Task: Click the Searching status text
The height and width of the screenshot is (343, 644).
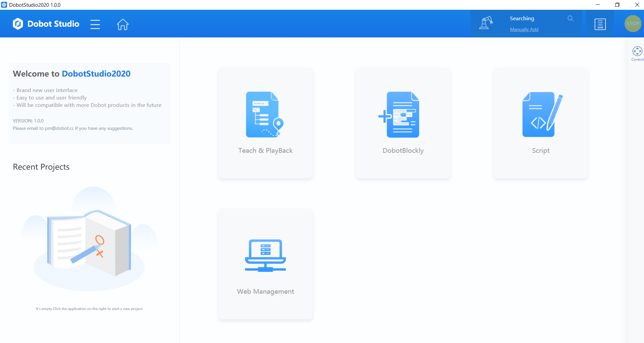Action: click(x=522, y=19)
